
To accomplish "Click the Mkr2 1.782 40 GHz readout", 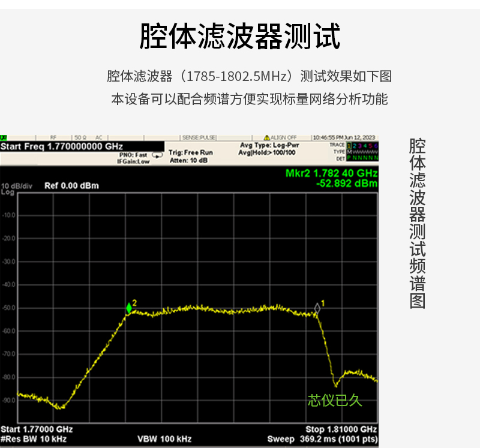I will point(331,173).
